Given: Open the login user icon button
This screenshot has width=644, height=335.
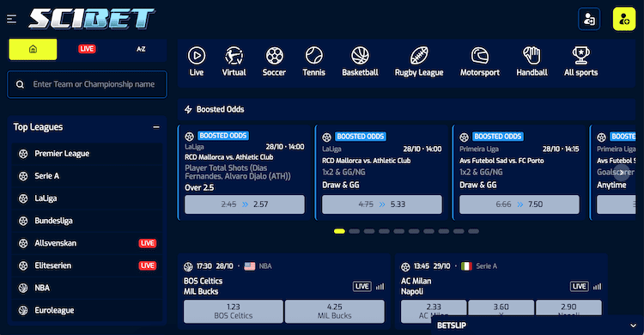Looking at the screenshot, I should (589, 19).
